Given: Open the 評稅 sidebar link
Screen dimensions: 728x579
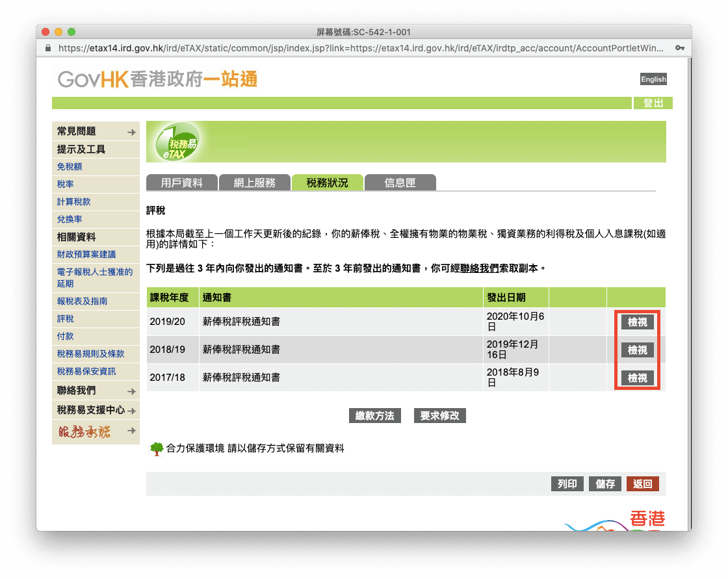Looking at the screenshot, I should [66, 319].
